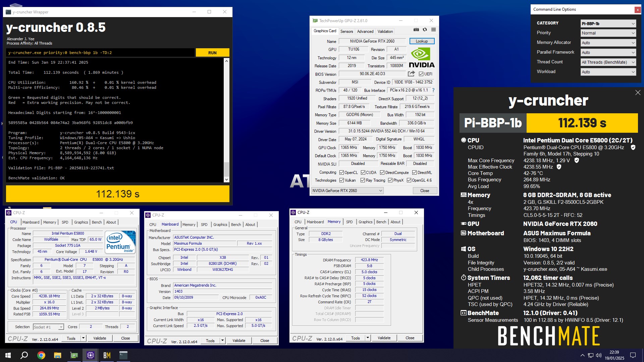Open the Socket #1 selection dropdown
The height and width of the screenshot is (362, 644).
(x=48, y=327)
